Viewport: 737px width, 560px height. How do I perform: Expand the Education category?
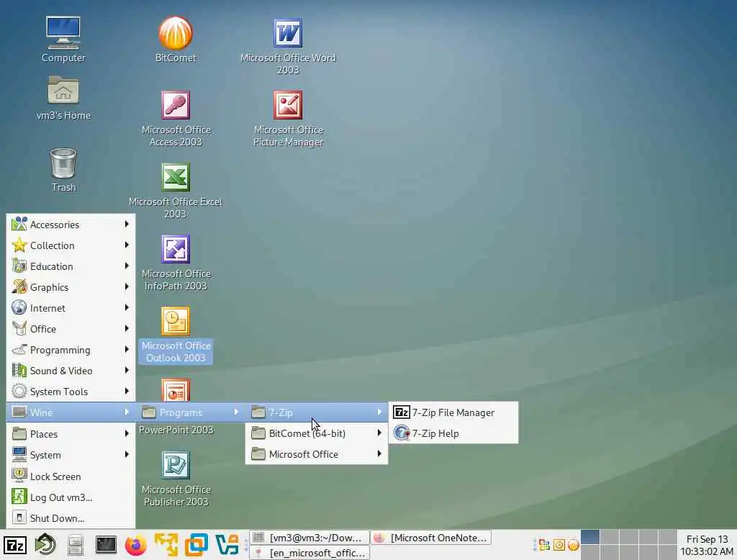[71, 266]
